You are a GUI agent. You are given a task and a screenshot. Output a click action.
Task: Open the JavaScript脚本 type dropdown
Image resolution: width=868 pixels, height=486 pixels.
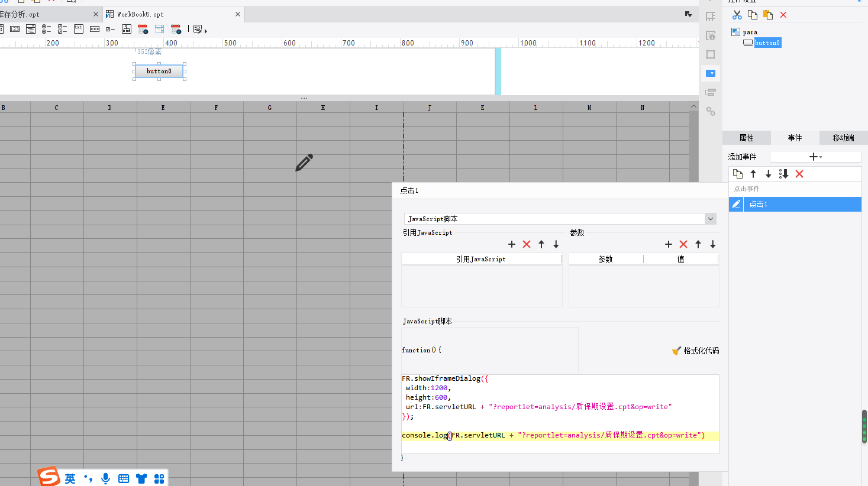[711, 219]
